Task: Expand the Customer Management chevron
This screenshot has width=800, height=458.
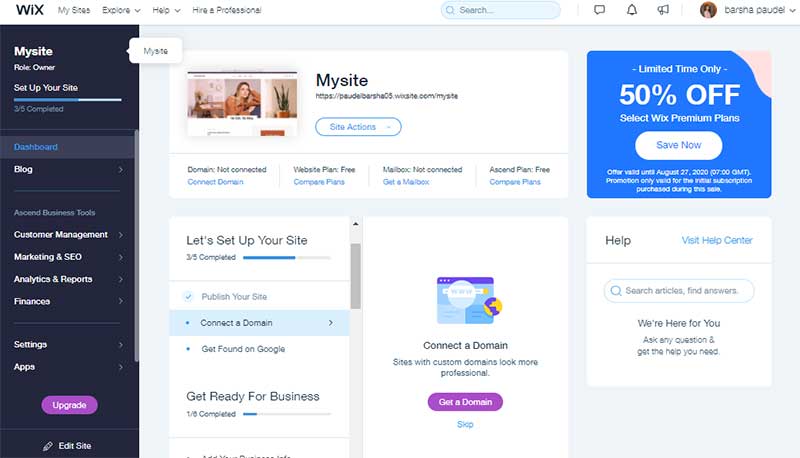Action: (120, 235)
